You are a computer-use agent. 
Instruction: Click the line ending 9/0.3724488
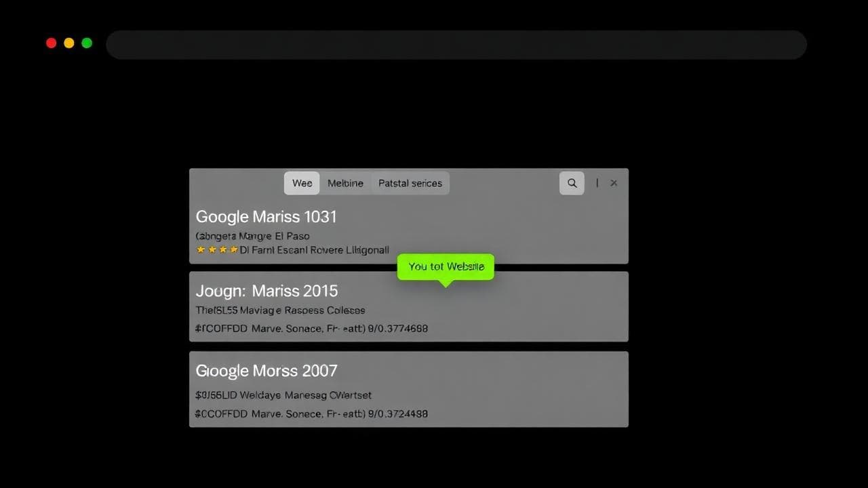point(311,413)
